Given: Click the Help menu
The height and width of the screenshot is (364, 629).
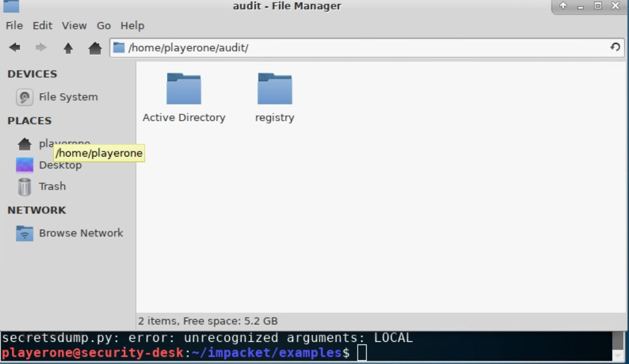Looking at the screenshot, I should 131,25.
